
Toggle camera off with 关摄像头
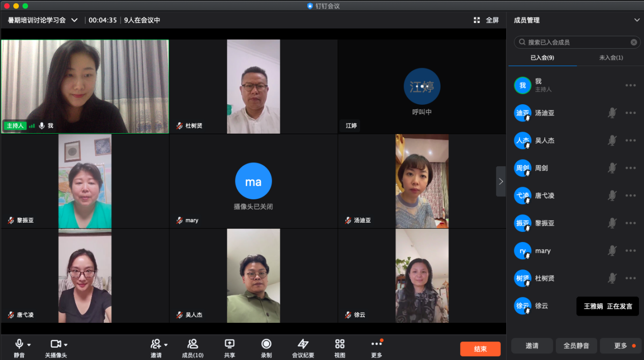(x=55, y=344)
